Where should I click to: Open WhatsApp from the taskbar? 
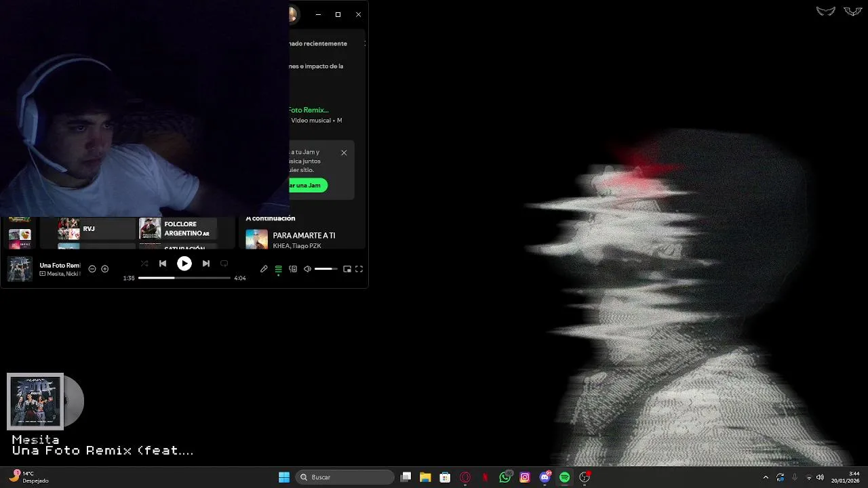click(x=505, y=477)
